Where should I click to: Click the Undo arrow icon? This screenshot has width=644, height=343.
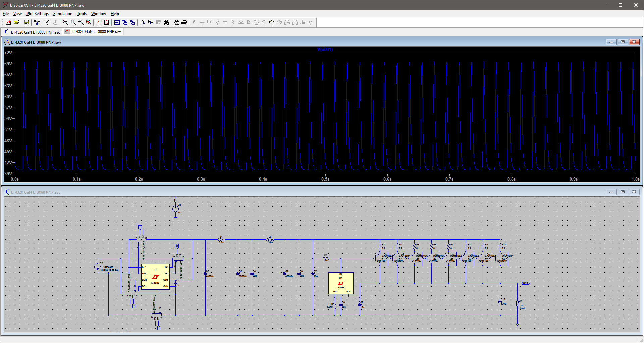[272, 22]
